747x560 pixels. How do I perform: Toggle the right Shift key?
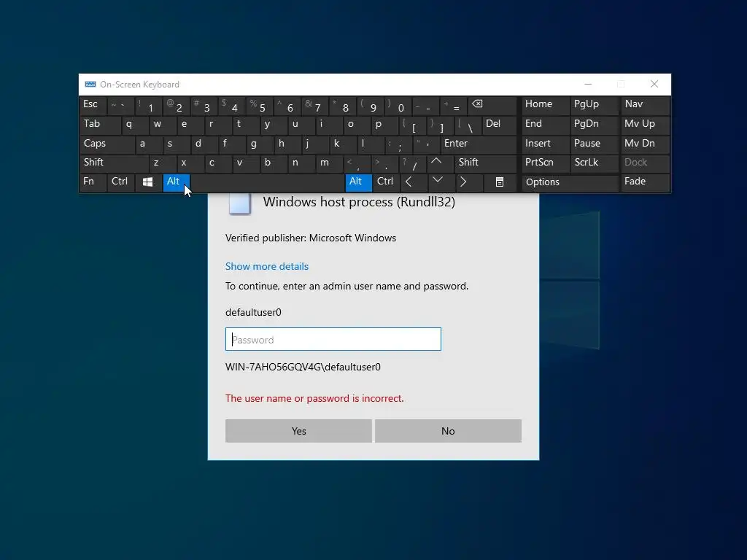click(x=485, y=163)
